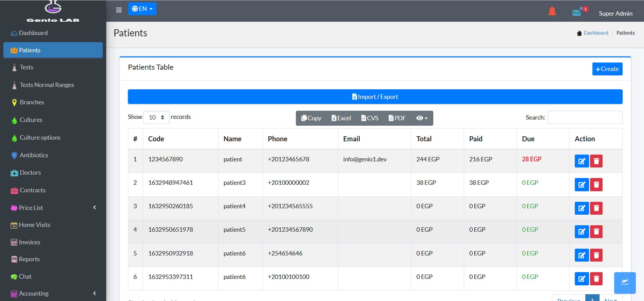Click the patients Search field

tap(585, 118)
